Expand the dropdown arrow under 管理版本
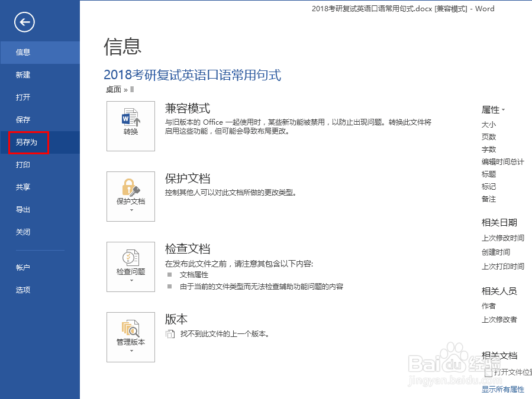 [130, 350]
